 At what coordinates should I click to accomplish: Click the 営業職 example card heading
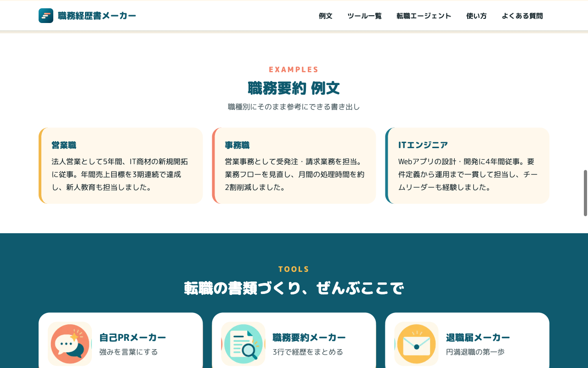tap(64, 145)
